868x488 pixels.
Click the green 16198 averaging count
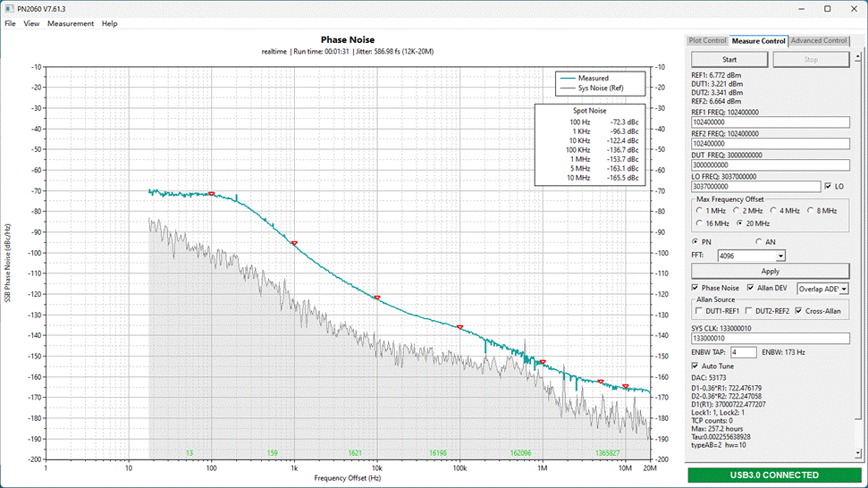(438, 453)
